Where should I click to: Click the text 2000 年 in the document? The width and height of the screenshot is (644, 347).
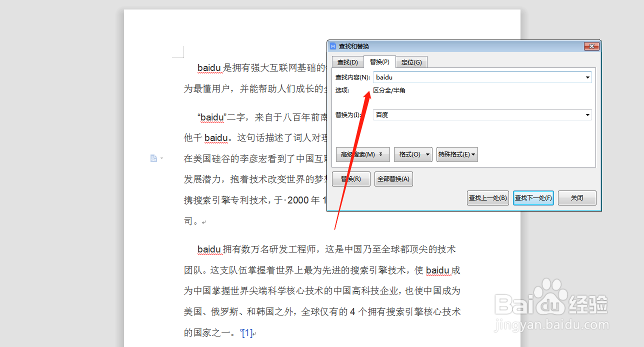(x=303, y=200)
